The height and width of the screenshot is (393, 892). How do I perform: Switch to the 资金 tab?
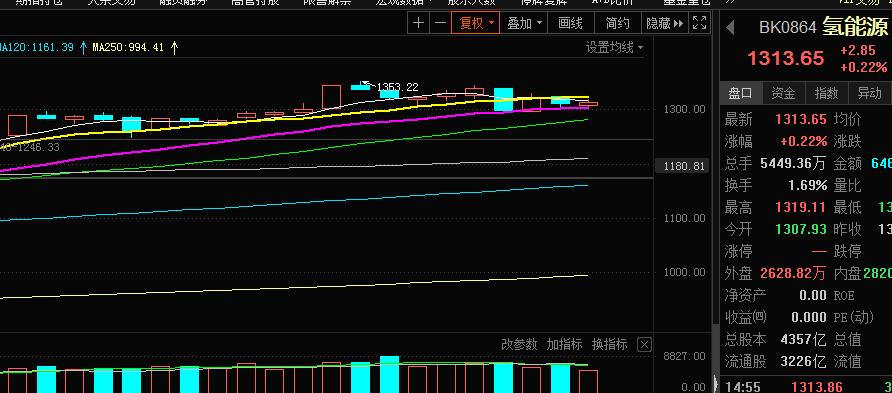(783, 93)
